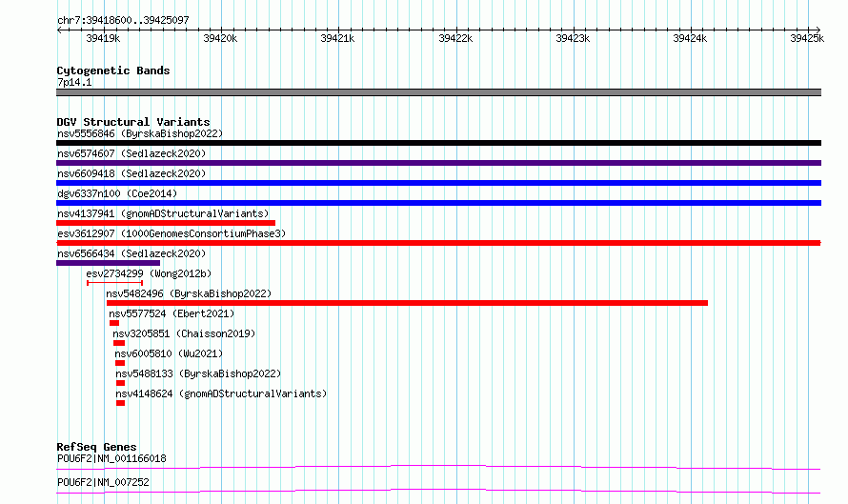
Task: Click the nsv4137941 gnomAD red bar
Action: coord(166,223)
